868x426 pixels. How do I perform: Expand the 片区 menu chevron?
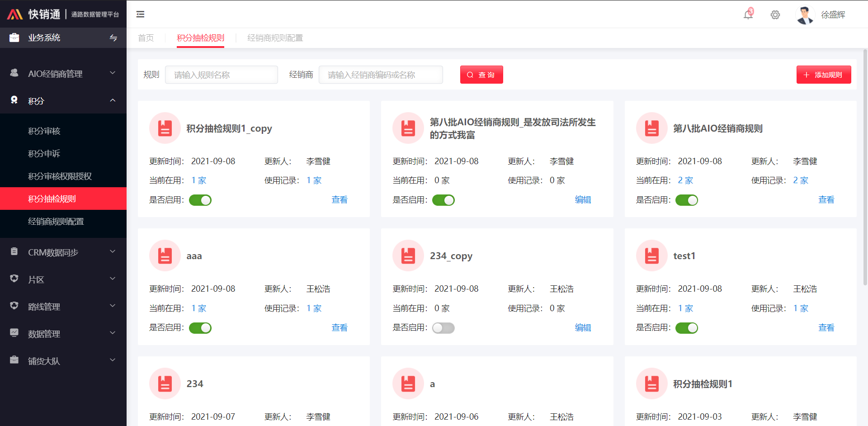click(x=113, y=279)
